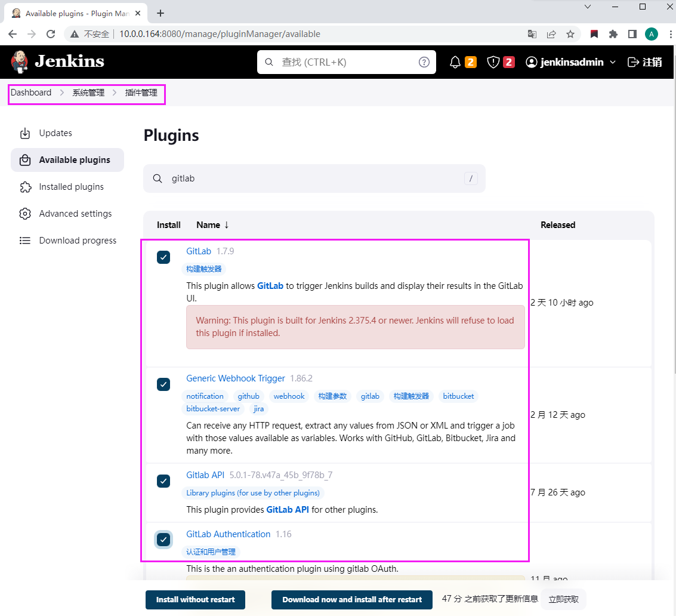Open Installed plugins in the sidebar
The image size is (676, 616).
(x=67, y=187)
